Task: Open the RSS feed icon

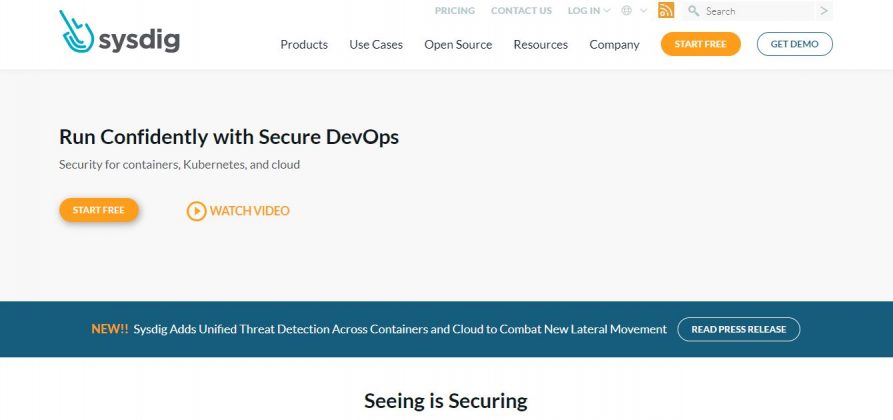Action: pos(666,10)
